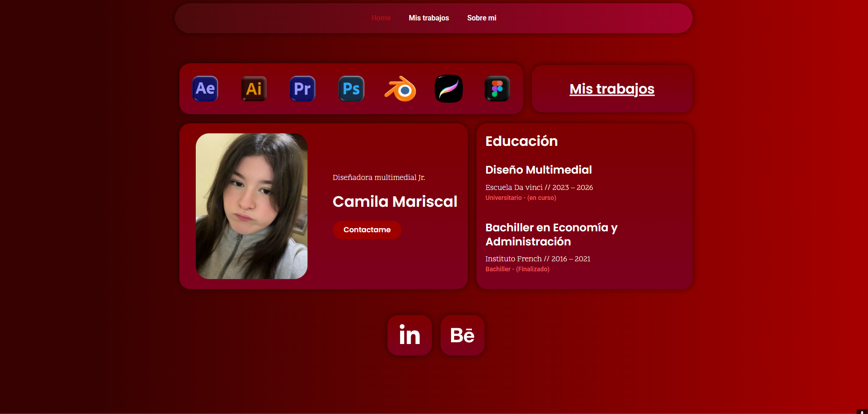Open Mis trabajos in the navbar
The width and height of the screenshot is (868, 414).
(x=429, y=18)
